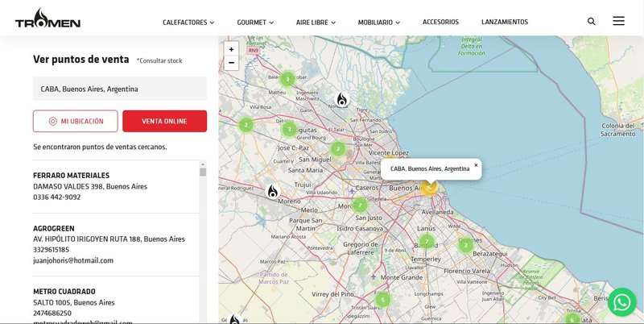The width and height of the screenshot is (644, 324).
Task: Expand the Aire Libre dropdown menu
Action: (x=316, y=23)
